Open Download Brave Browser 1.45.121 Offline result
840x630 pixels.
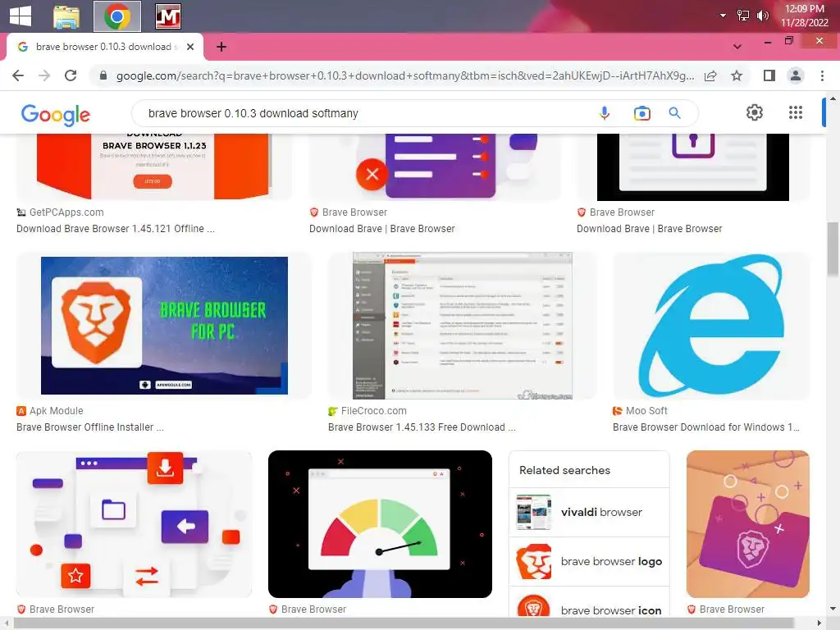tap(116, 229)
